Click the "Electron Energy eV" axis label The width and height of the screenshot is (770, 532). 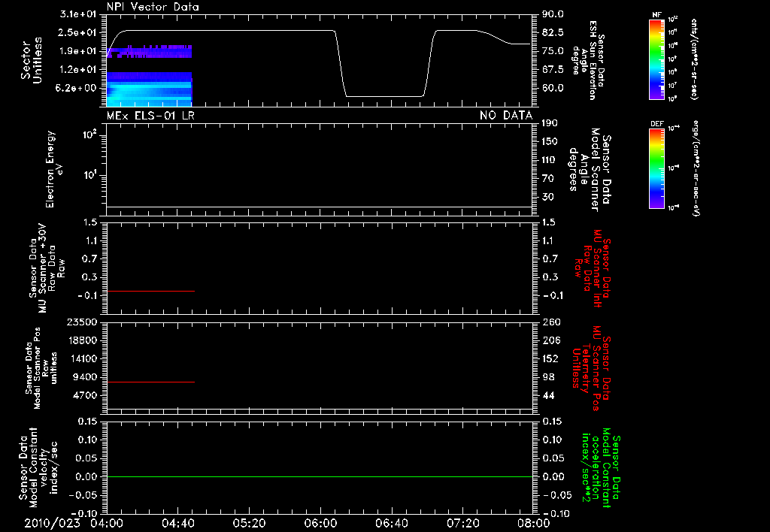click(54, 169)
